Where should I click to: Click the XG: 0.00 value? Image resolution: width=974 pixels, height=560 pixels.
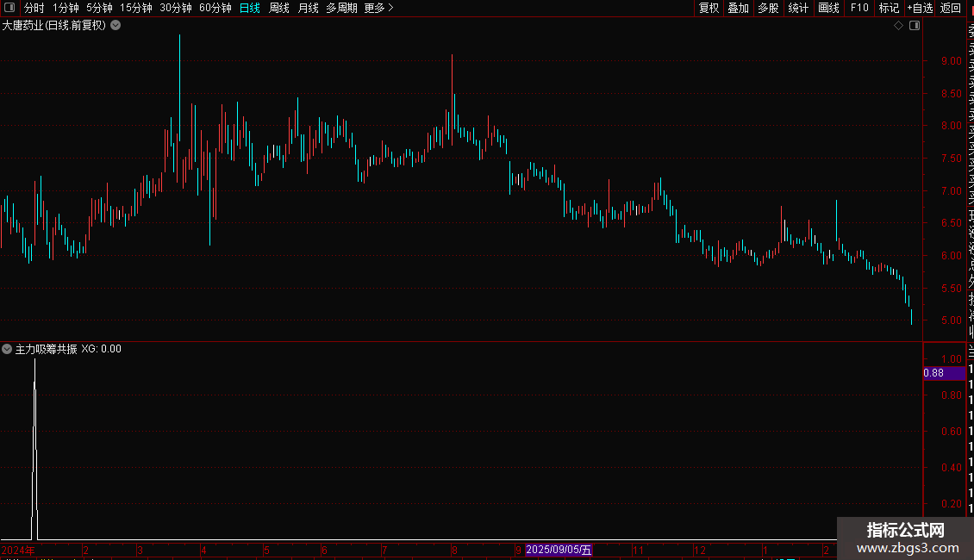pyautogui.click(x=101, y=349)
